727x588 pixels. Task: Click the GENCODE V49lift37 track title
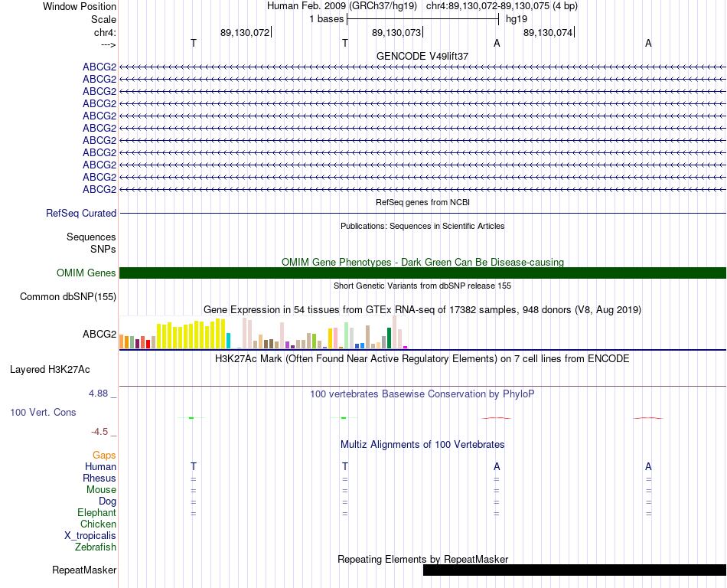tap(422, 56)
